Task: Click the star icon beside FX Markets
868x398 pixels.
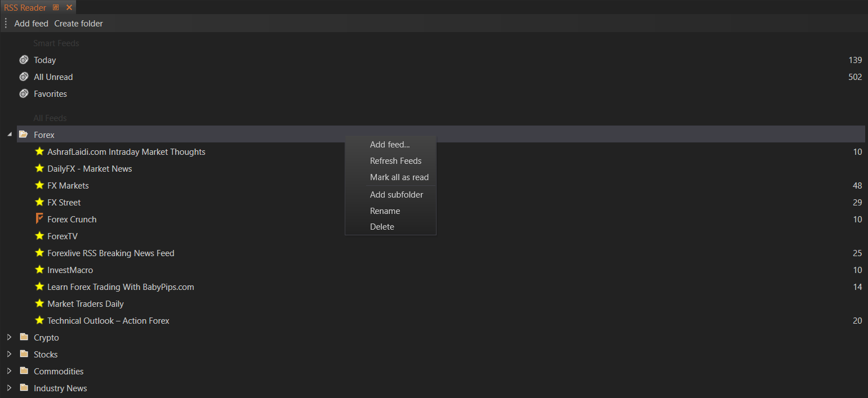Action: (x=39, y=185)
